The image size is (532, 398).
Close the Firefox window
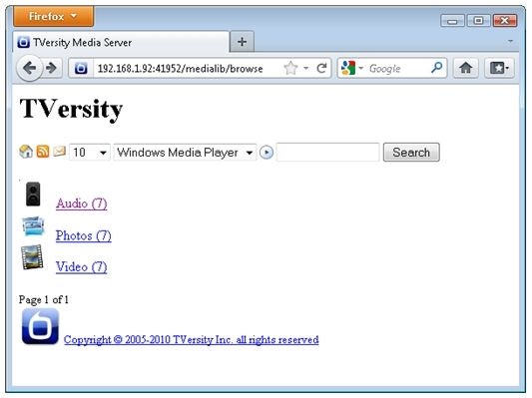coord(505,21)
